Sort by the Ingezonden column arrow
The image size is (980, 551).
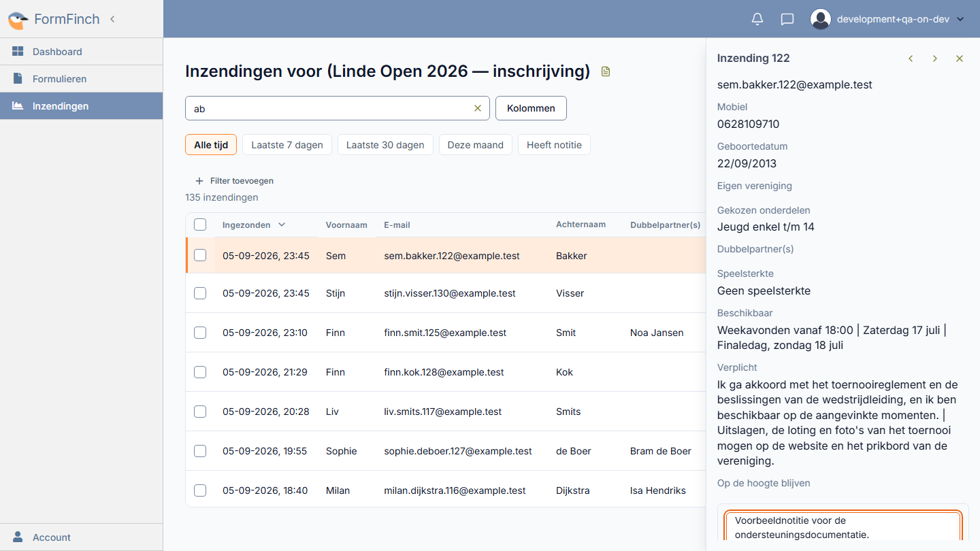click(282, 224)
